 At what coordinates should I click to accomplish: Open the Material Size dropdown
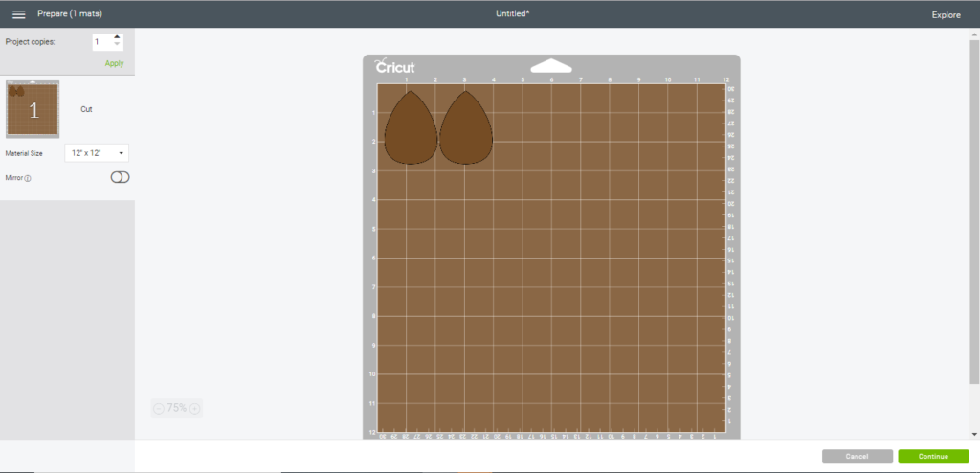pos(97,153)
